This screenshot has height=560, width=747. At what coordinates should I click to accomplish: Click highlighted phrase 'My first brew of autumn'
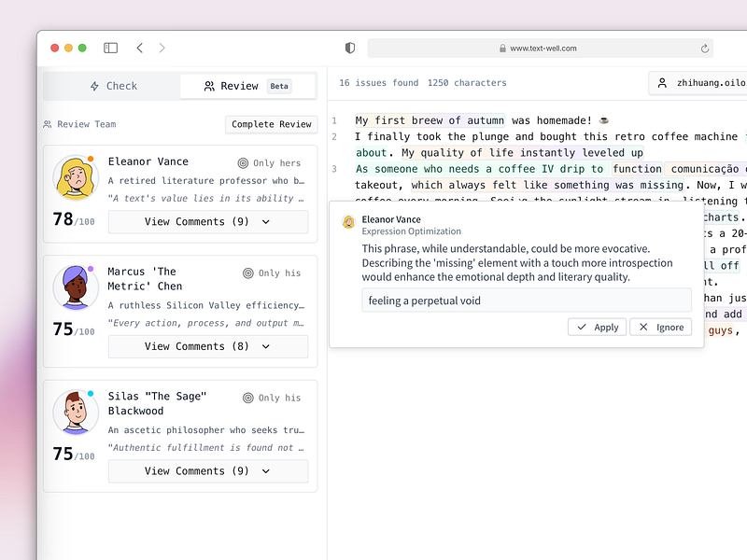click(x=430, y=120)
